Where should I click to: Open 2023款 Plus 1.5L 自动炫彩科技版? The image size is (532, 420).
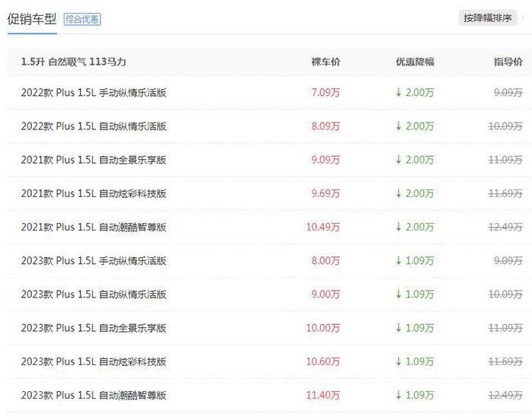(x=93, y=361)
